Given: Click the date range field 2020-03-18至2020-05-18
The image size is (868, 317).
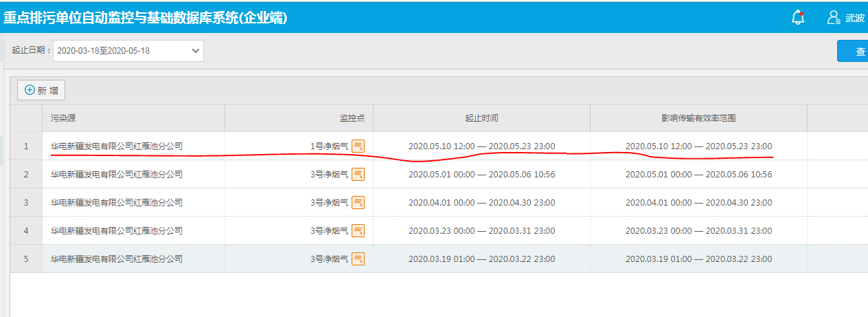Looking at the screenshot, I should point(128,51).
